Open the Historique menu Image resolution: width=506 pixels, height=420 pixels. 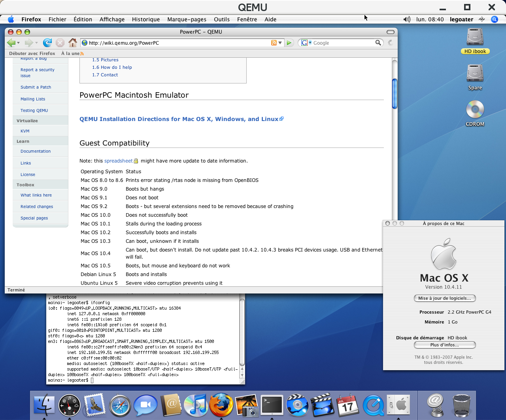click(x=146, y=19)
